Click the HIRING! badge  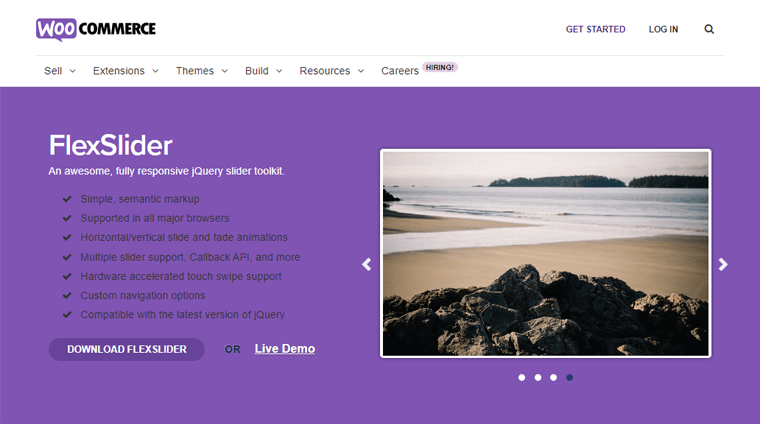(x=440, y=67)
